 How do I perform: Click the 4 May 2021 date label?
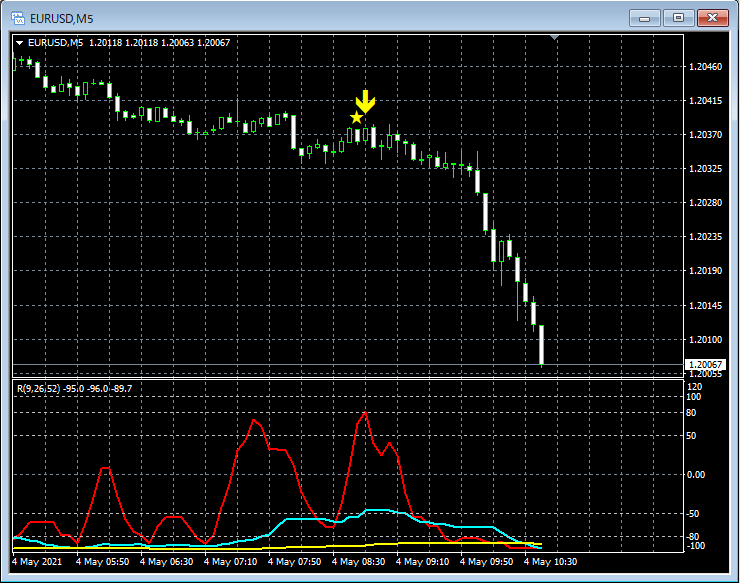(x=37, y=562)
